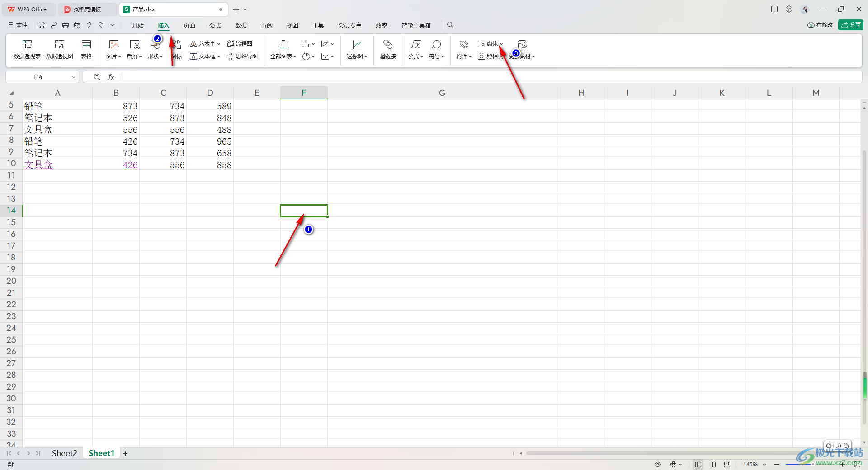Click the Name Box showing F14

coord(38,77)
